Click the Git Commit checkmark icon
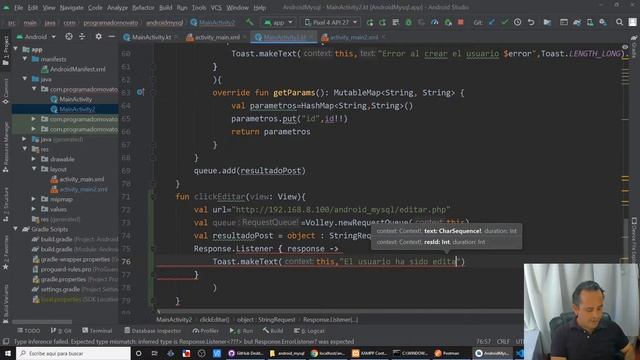The width and height of the screenshot is (640, 360). (505, 22)
